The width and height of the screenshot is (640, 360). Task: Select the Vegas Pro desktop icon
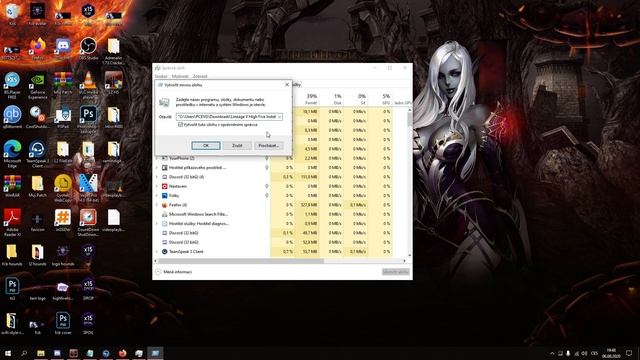(x=88, y=188)
